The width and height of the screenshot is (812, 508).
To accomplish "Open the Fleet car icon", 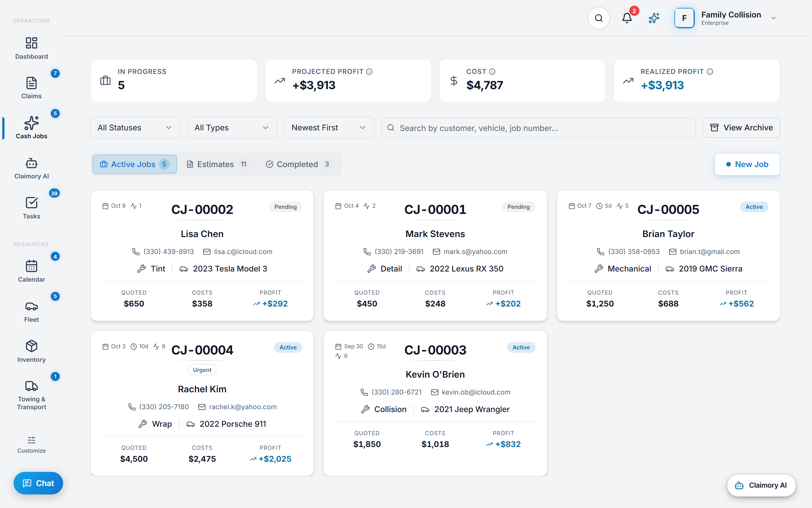I will pyautogui.click(x=32, y=306).
